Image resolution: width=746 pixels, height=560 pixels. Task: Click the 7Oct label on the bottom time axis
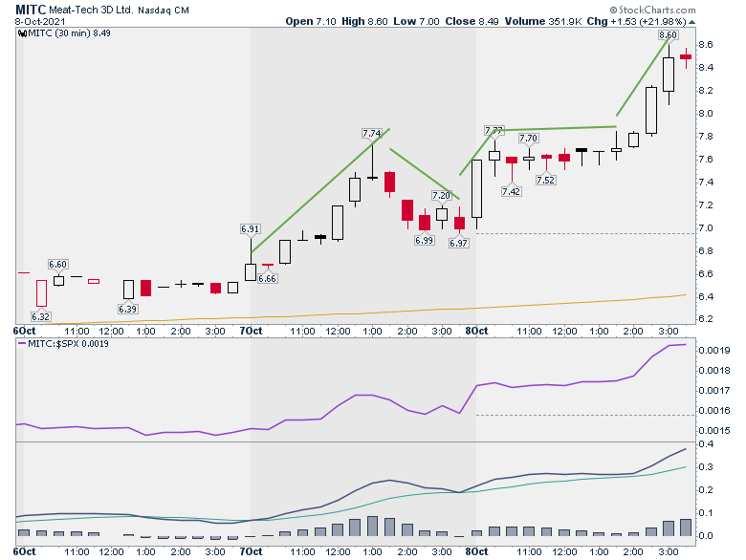pos(251,552)
